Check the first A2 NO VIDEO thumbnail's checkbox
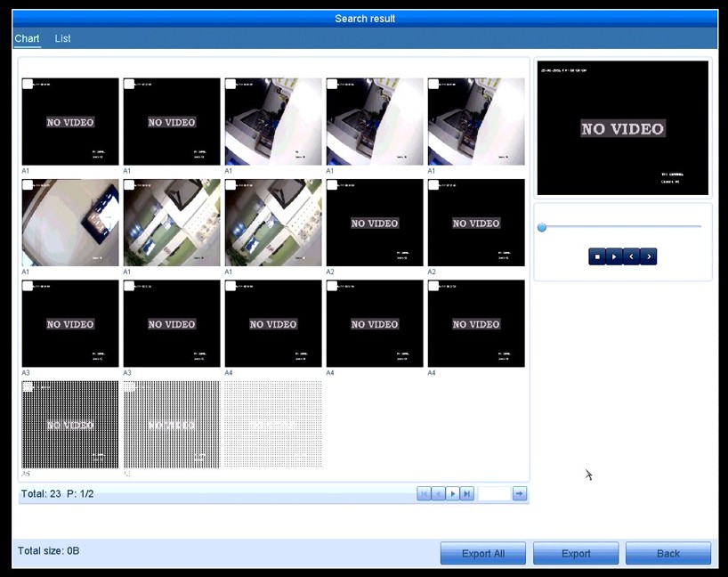The width and height of the screenshot is (728, 577). [x=332, y=185]
